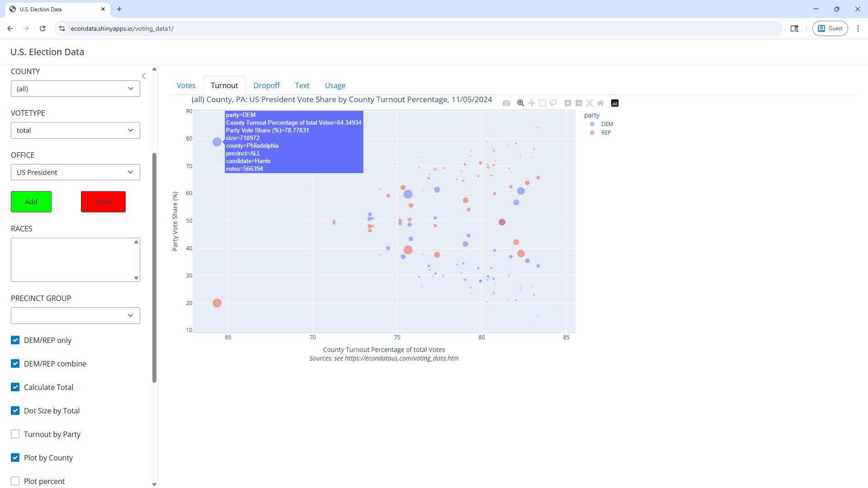868x488 pixels.
Task: Enable the Turnout by Party checkbox
Action: pos(15,434)
